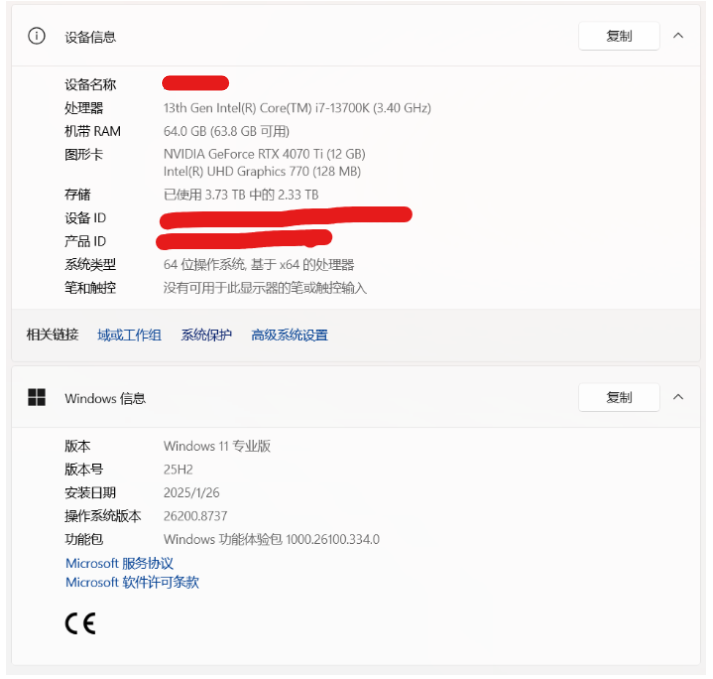The height and width of the screenshot is (679, 713).
Task: Click the 设备 ID label
Action: pyautogui.click(x=85, y=218)
